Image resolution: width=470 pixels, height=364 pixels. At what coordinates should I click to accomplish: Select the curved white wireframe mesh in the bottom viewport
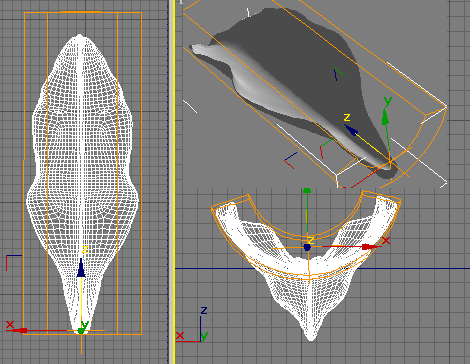point(308,267)
